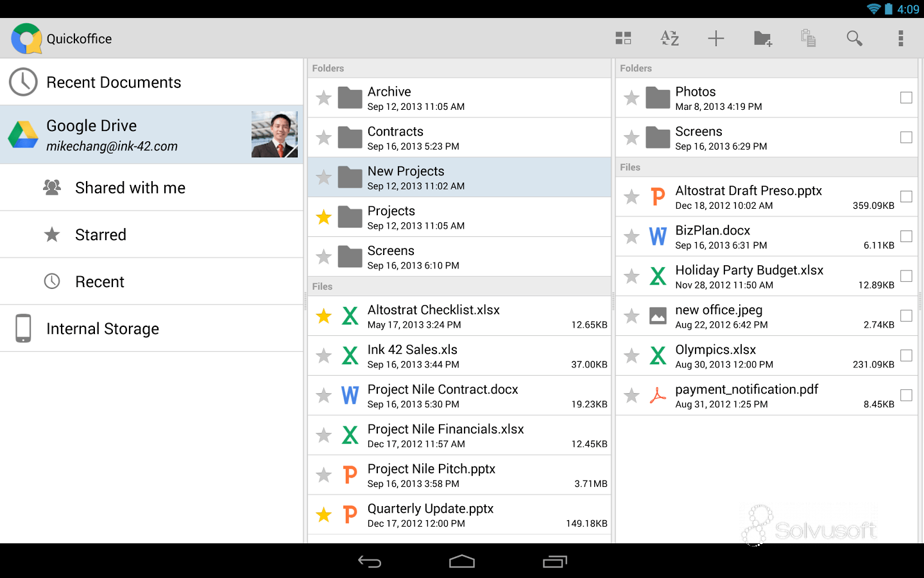Check the checkbox next to BizPlan.docx
The image size is (924, 578).
tap(906, 236)
